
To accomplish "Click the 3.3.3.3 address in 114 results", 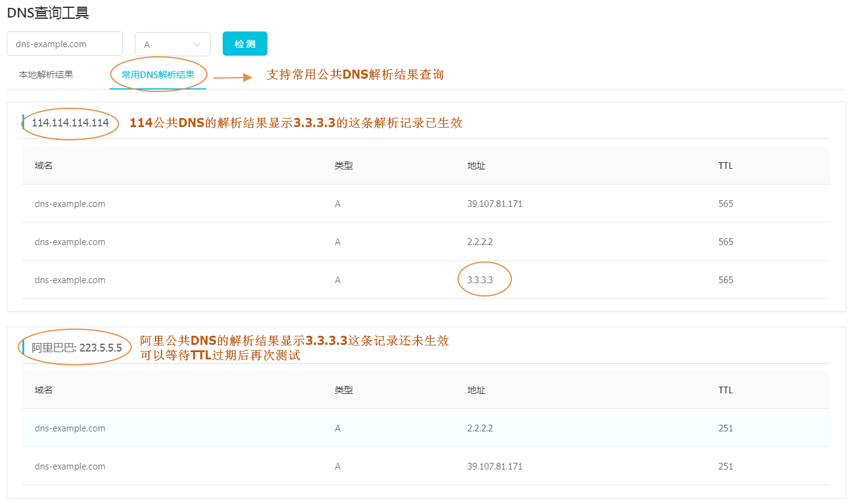I will tap(480, 280).
